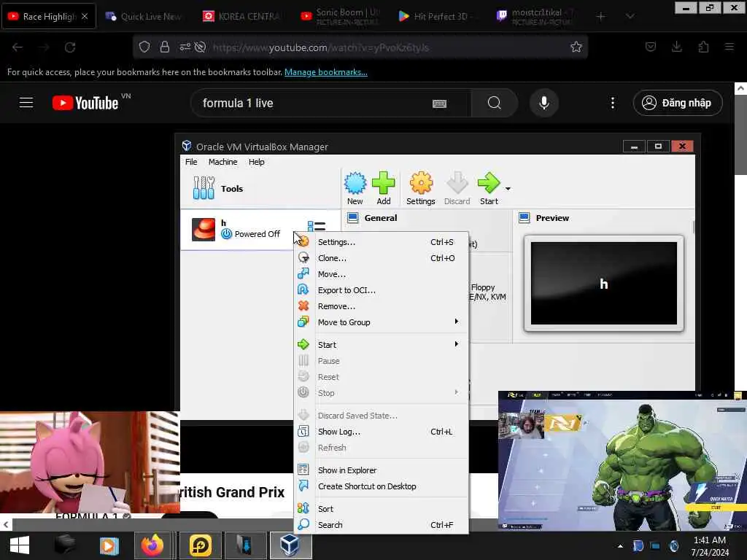Click the Đăng nhập sign-in button
This screenshot has height=560, width=747.
tap(678, 103)
